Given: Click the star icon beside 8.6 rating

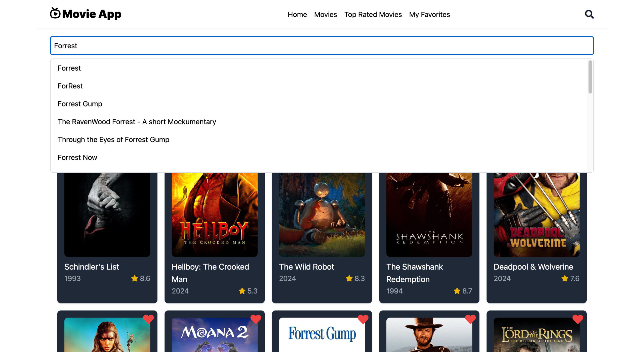Looking at the screenshot, I should point(135,278).
